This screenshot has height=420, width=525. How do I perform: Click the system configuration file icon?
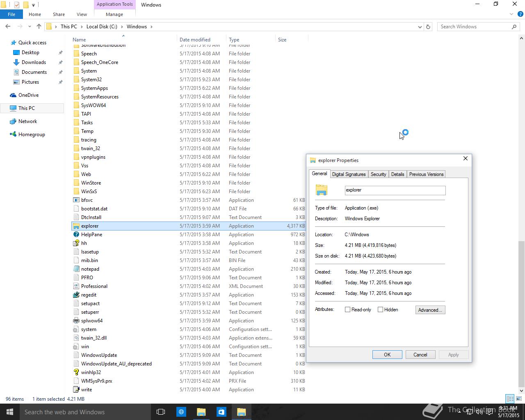(x=76, y=329)
